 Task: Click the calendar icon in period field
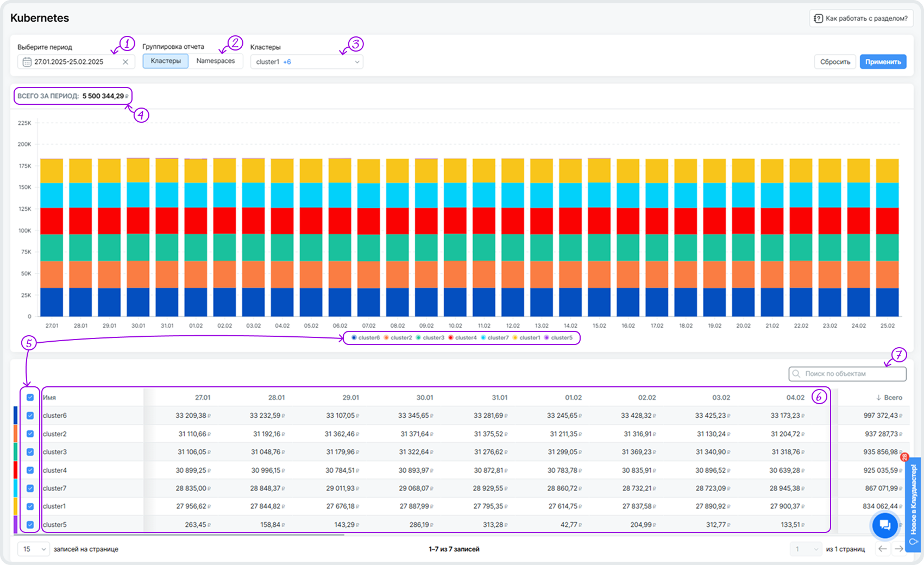[27, 62]
